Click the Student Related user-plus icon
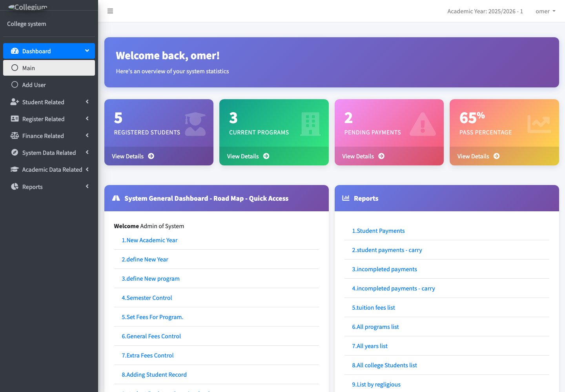 [15, 102]
